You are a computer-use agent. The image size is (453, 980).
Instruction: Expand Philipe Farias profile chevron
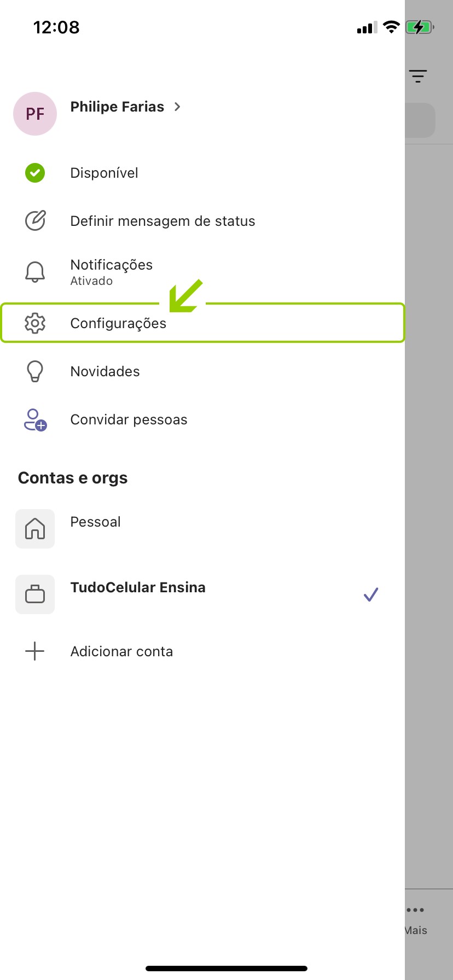tap(177, 107)
